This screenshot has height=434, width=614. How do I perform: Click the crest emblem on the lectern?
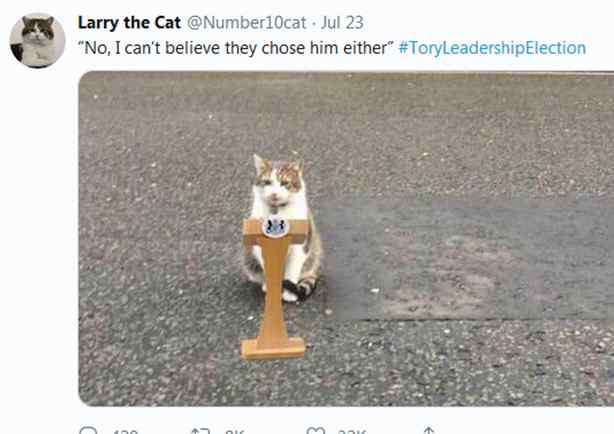(x=275, y=227)
